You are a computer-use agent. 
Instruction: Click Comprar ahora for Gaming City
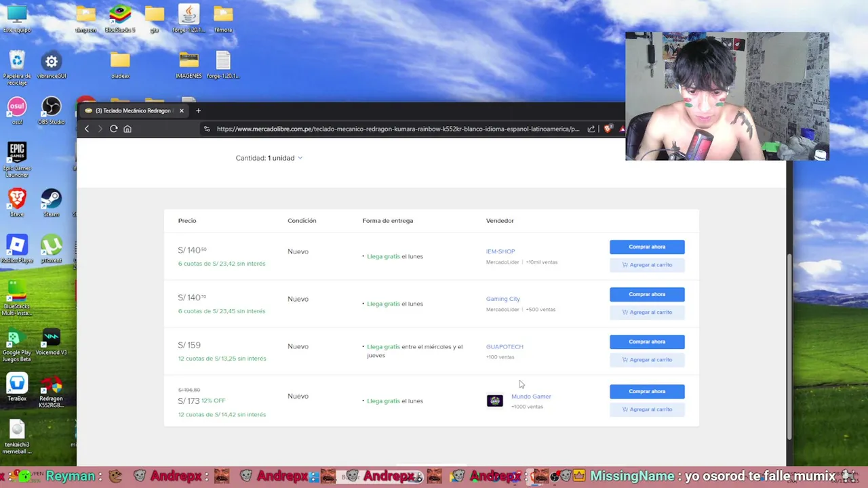[647, 294]
